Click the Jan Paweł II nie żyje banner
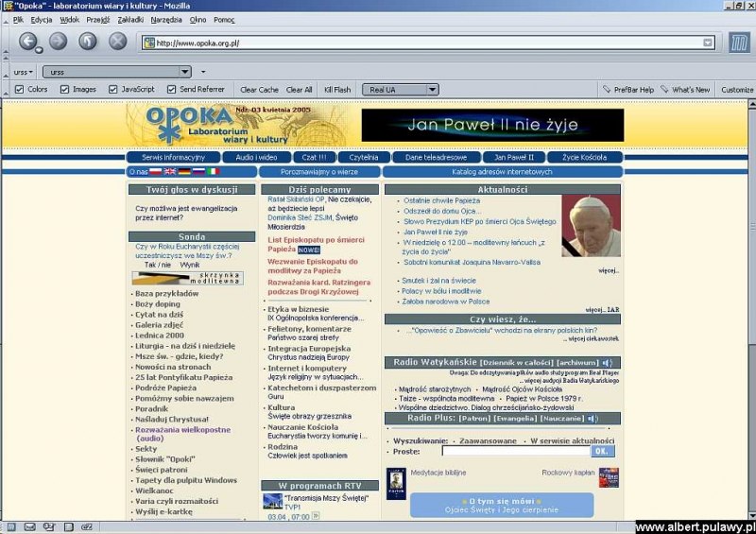The width and height of the screenshot is (756, 534). click(x=492, y=125)
